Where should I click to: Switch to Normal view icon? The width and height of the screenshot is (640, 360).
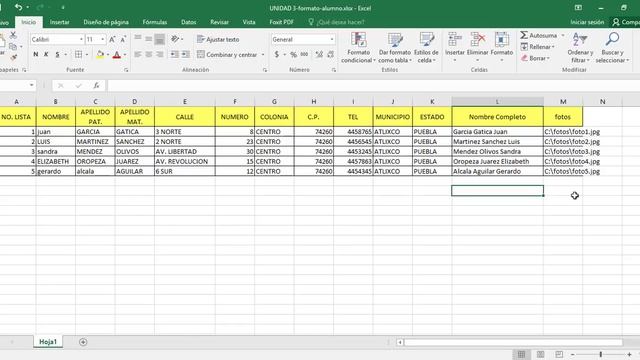(x=521, y=354)
